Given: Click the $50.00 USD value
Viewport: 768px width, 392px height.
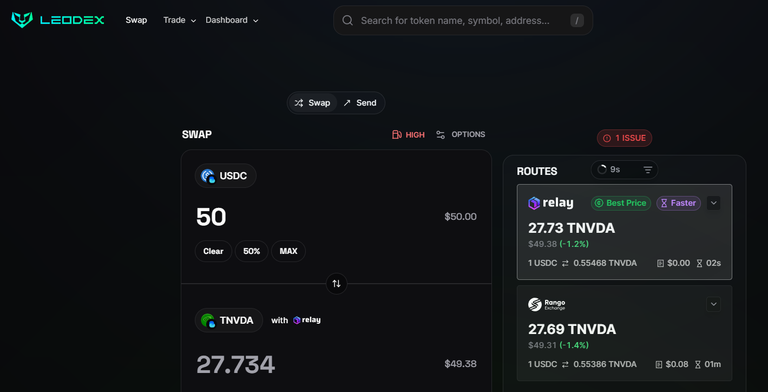Looking at the screenshot, I should tap(460, 217).
